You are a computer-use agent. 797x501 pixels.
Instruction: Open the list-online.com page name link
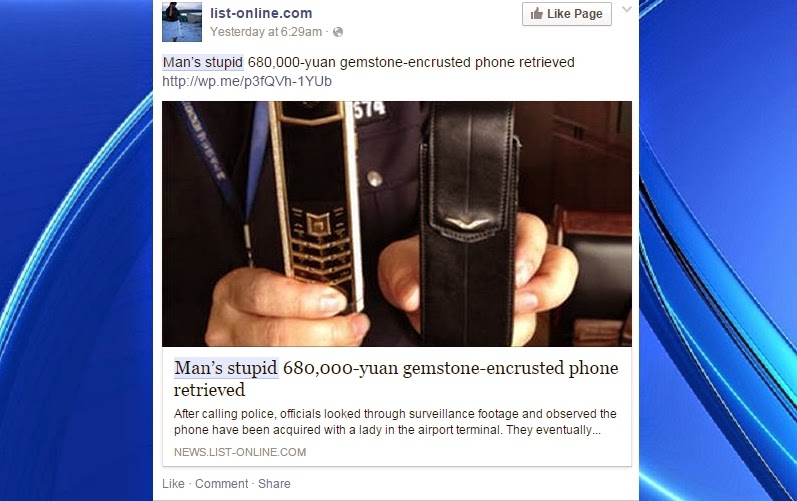click(261, 13)
